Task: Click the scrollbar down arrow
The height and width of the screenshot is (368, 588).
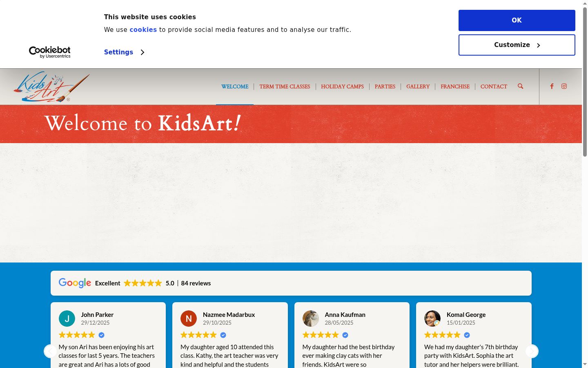Action: click(585, 364)
